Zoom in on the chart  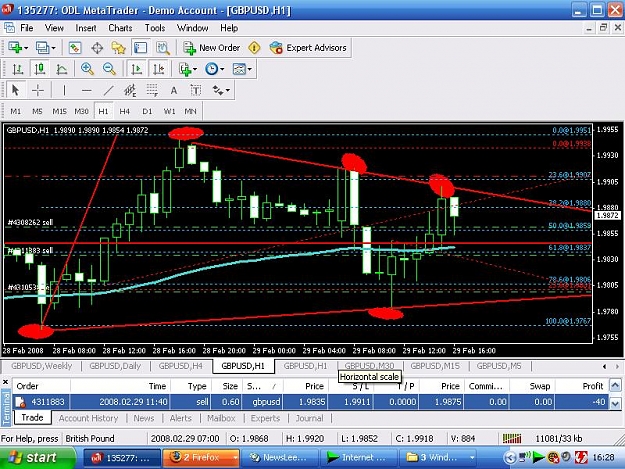click(87, 69)
